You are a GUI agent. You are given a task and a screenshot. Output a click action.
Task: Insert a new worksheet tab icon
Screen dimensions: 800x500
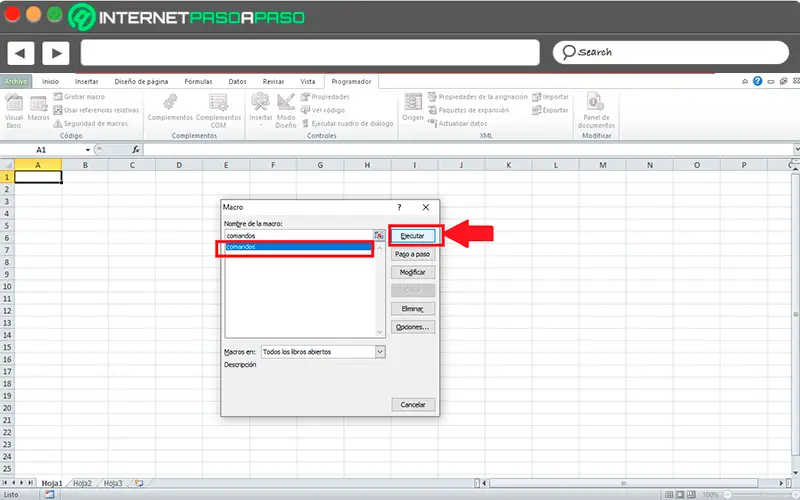point(139,483)
